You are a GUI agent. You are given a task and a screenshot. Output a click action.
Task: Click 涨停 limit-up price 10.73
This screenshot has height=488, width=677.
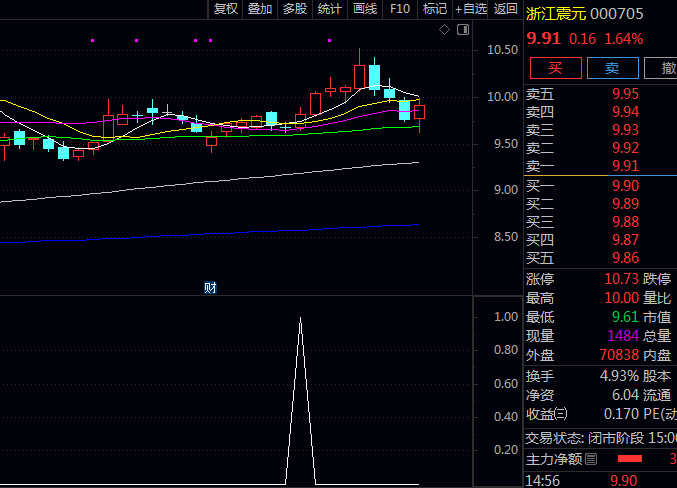coord(621,279)
